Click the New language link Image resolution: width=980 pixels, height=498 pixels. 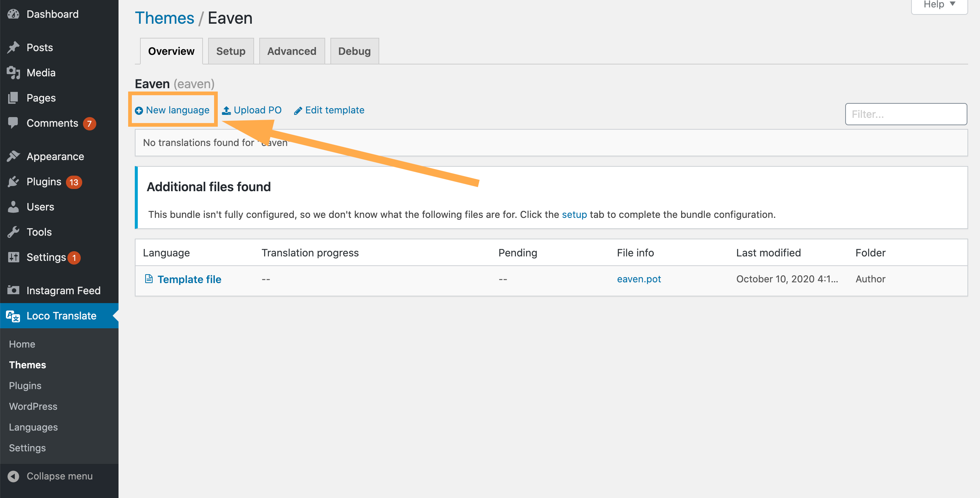pos(177,110)
